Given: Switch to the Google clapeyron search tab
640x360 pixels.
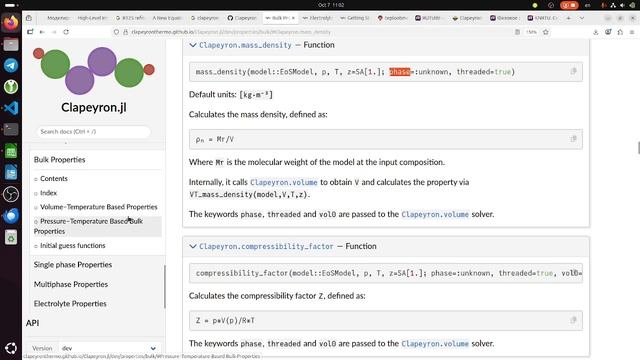Looking at the screenshot, I should tap(204, 18).
